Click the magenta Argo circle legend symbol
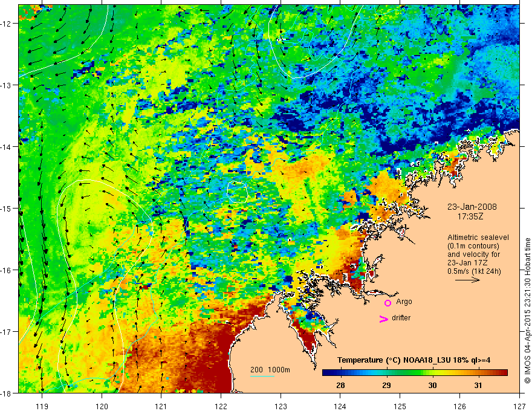 coord(388,303)
